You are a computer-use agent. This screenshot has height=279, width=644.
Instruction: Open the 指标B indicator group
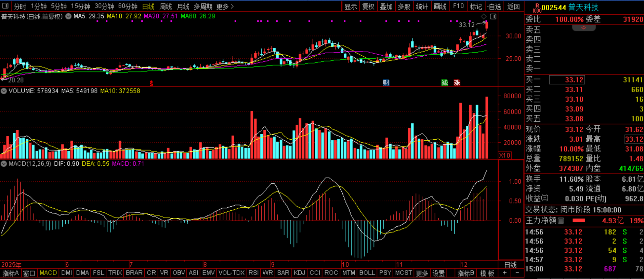pyautogui.click(x=466, y=273)
